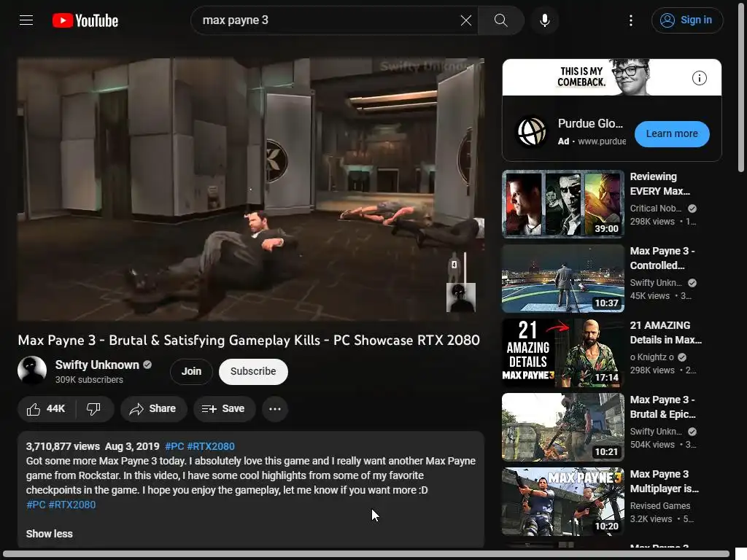
Task: Collapse description with Show less
Action: [x=49, y=534]
